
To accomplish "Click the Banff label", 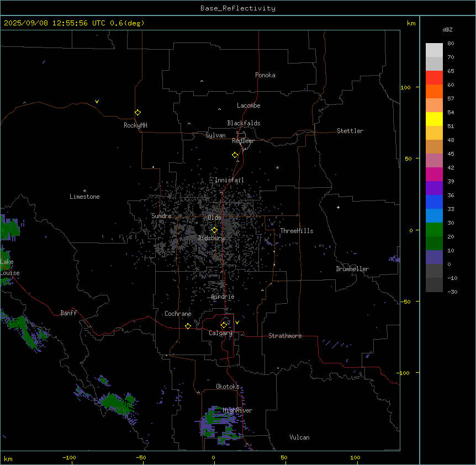I will tap(68, 313).
